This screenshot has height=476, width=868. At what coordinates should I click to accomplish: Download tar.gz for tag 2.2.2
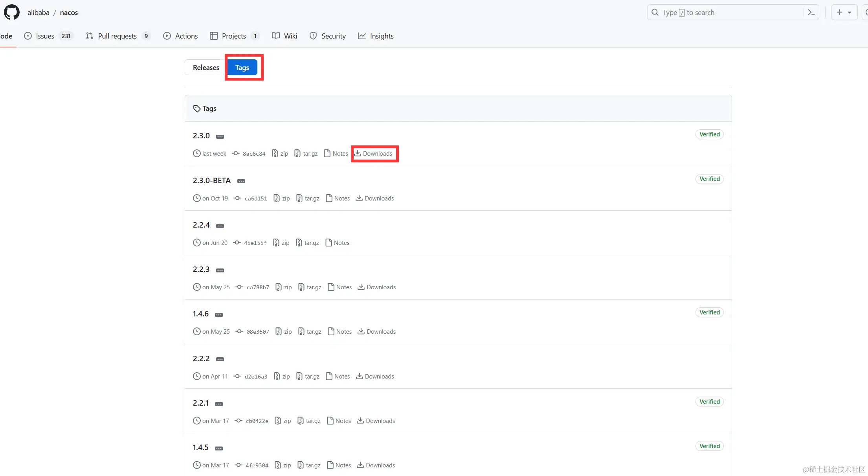[x=308, y=377]
